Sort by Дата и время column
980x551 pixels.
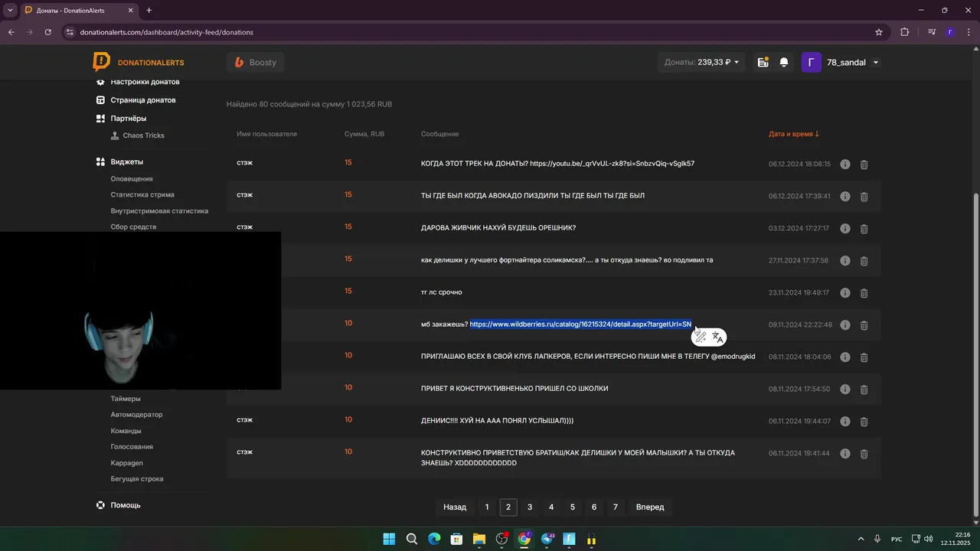click(x=794, y=134)
